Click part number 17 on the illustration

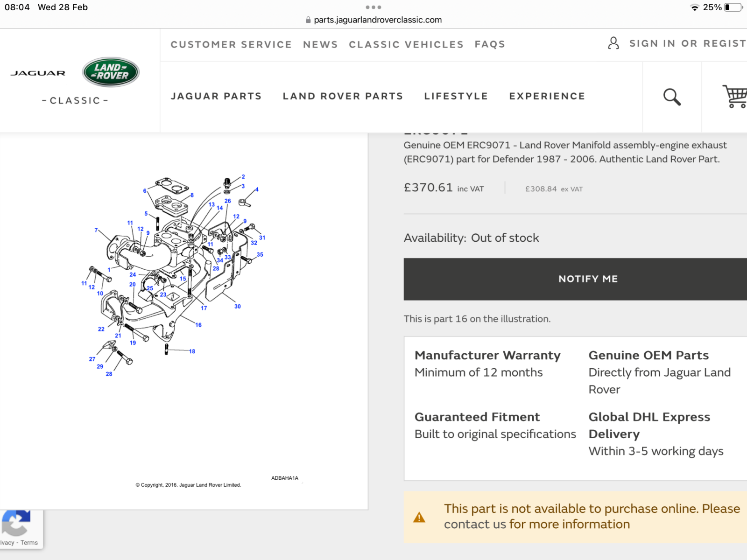coord(204,308)
